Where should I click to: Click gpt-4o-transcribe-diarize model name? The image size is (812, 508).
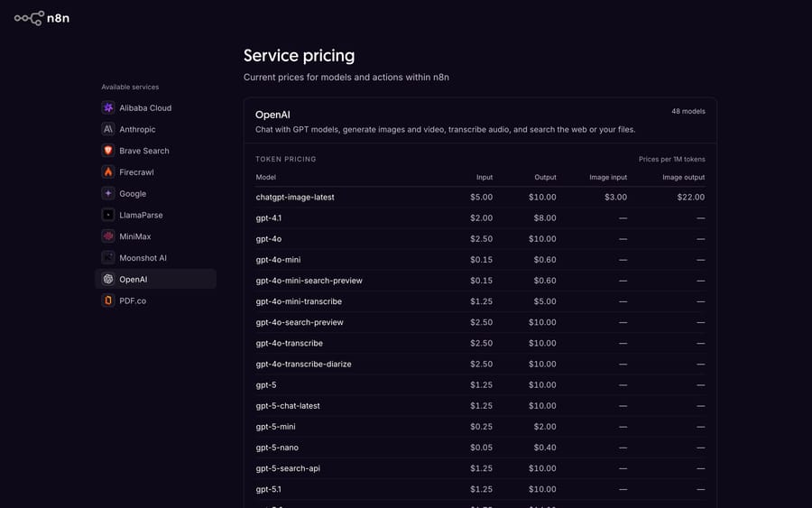303,364
